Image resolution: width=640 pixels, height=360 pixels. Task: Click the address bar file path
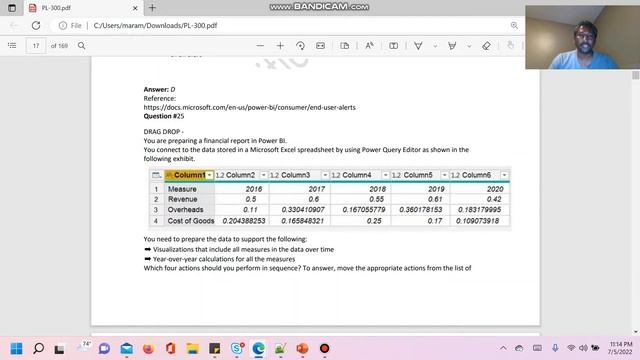(155, 25)
